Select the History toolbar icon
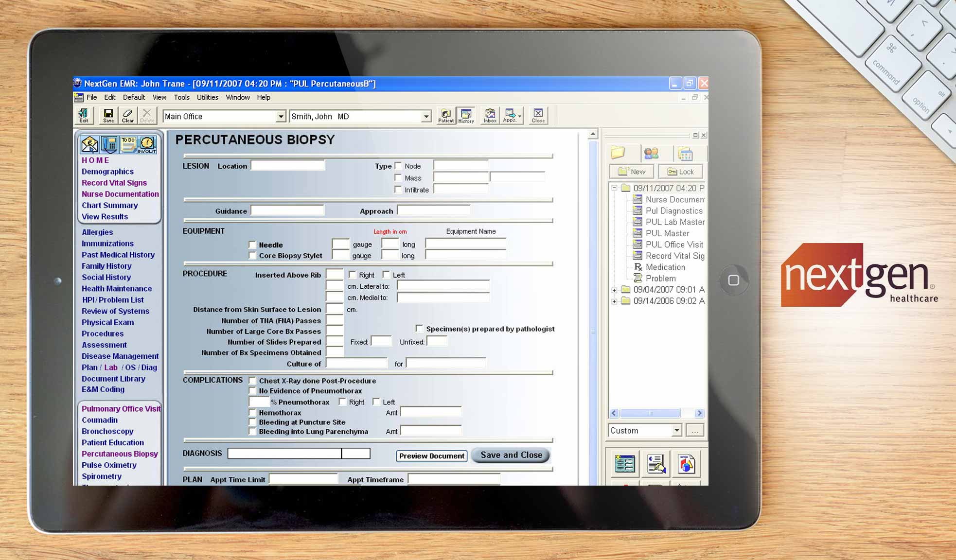This screenshot has height=560, width=956. click(466, 115)
